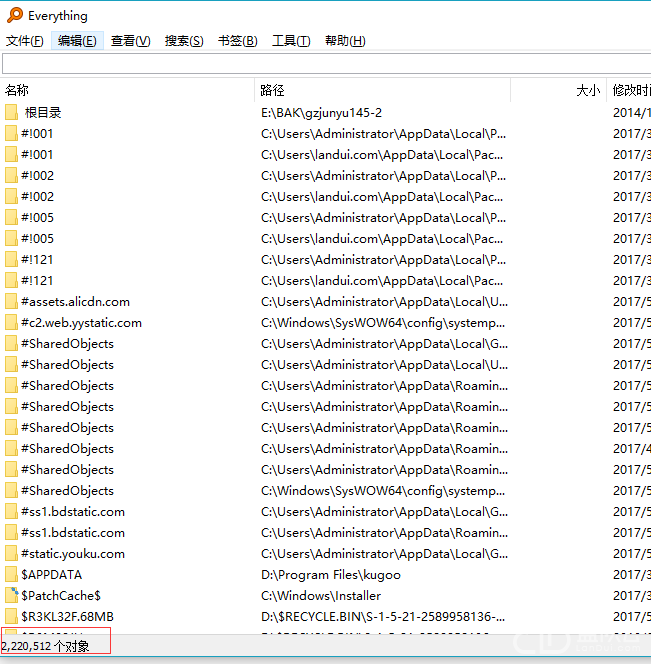Select the name #assets.alicdn.com
The height and width of the screenshot is (664, 651).
coord(75,302)
